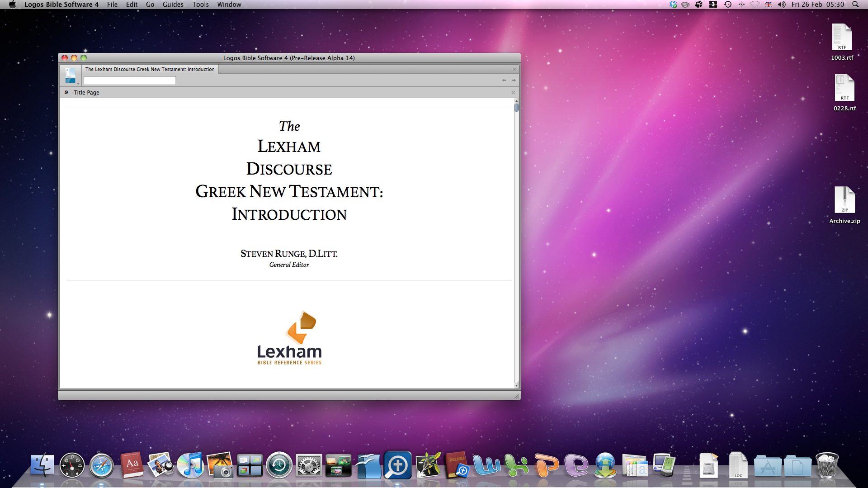Close the Title Page locator bar
Screen dimensions: 868x488
click(x=513, y=92)
